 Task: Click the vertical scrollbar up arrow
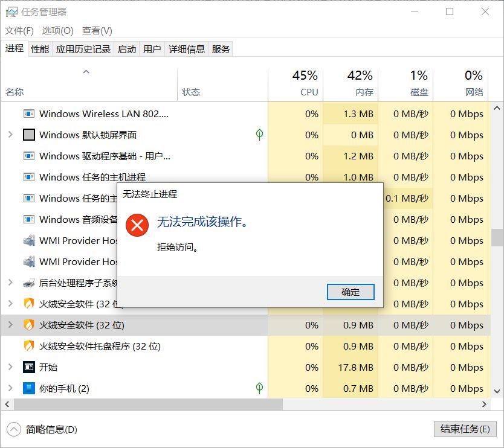point(497,108)
